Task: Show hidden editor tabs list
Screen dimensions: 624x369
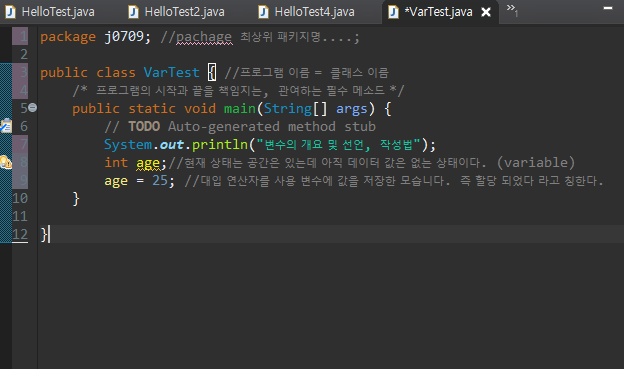Action: point(512,10)
